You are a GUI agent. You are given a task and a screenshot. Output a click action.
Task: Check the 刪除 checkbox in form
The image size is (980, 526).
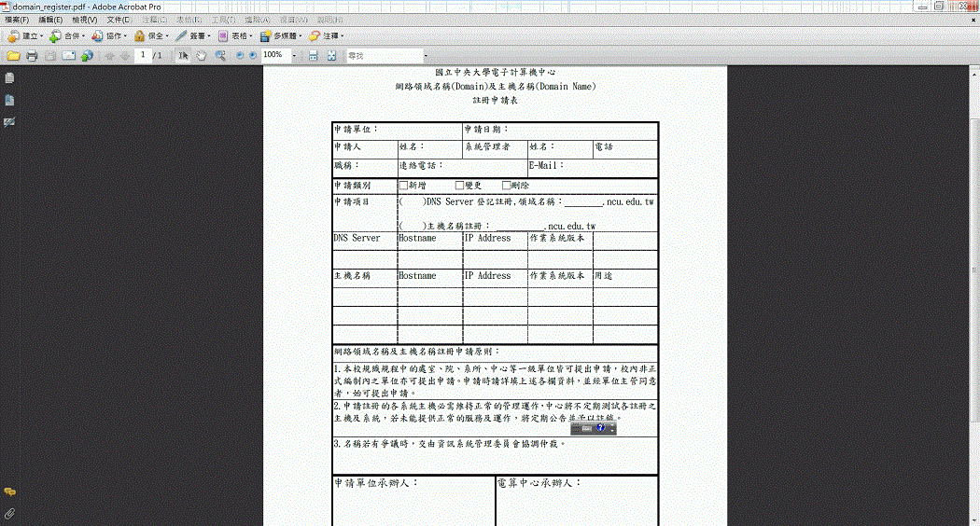pyautogui.click(x=507, y=186)
